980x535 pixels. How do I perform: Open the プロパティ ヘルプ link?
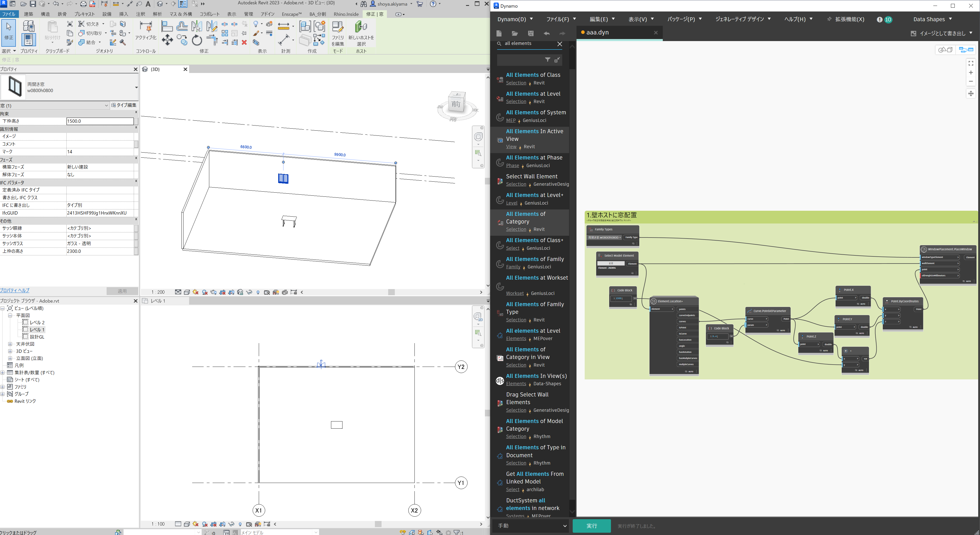15,290
